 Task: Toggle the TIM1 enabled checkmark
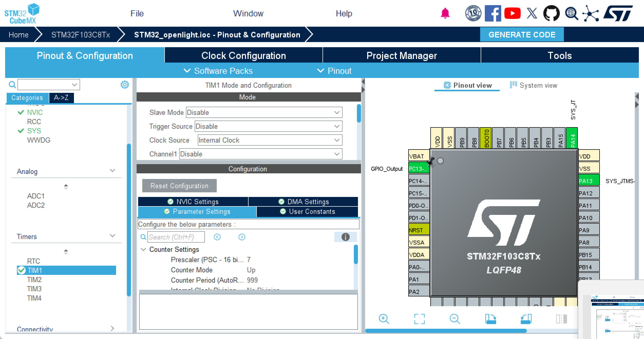(22, 270)
